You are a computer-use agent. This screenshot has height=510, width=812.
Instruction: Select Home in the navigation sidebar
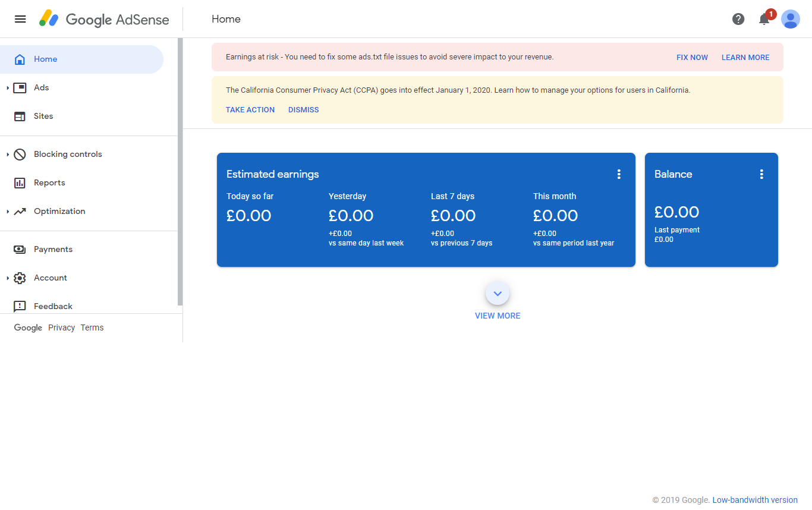click(x=46, y=59)
